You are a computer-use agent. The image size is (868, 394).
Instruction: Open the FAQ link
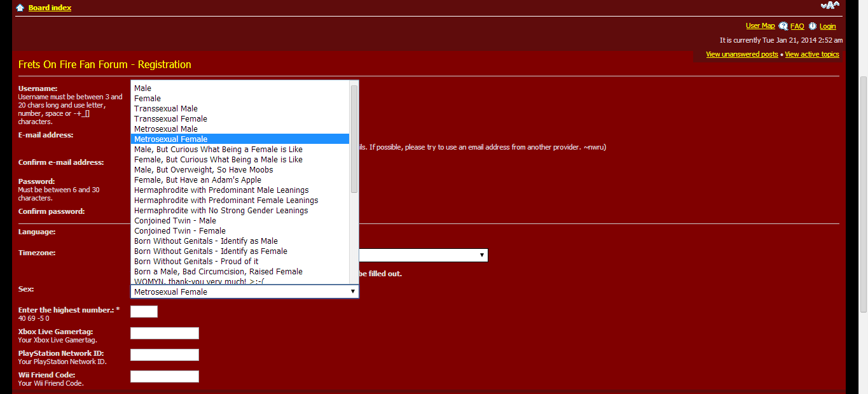pyautogui.click(x=797, y=26)
